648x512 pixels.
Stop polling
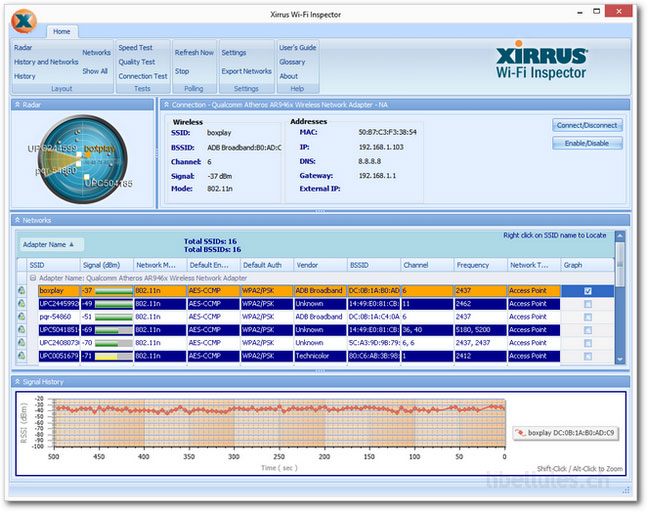click(182, 71)
